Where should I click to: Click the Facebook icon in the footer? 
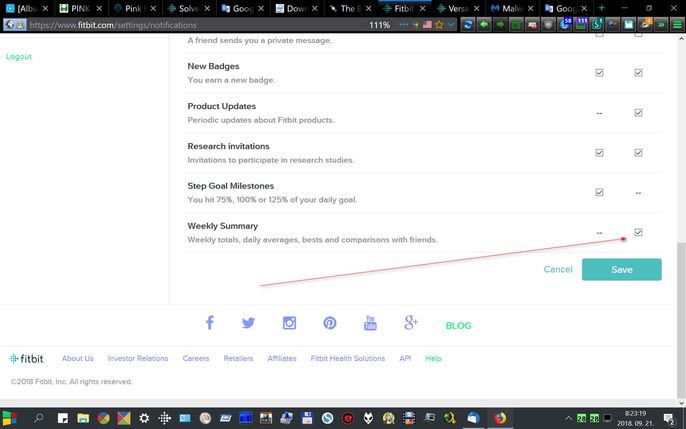click(x=210, y=323)
